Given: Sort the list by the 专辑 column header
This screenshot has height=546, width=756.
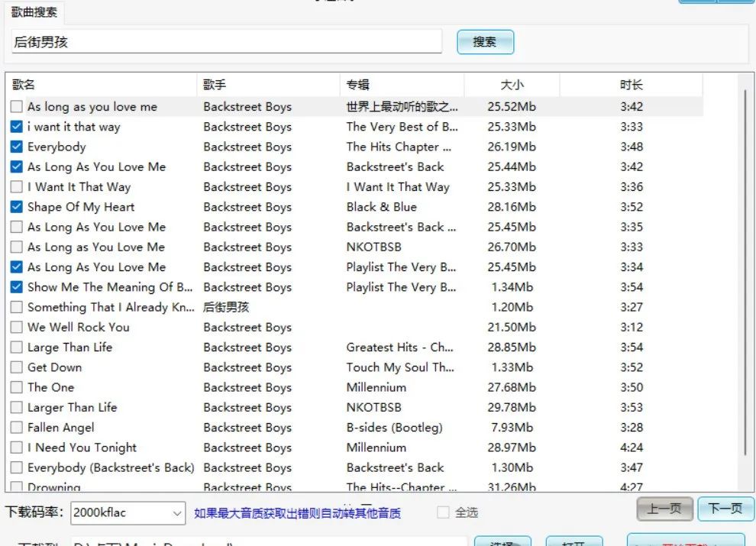Looking at the screenshot, I should tap(402, 85).
